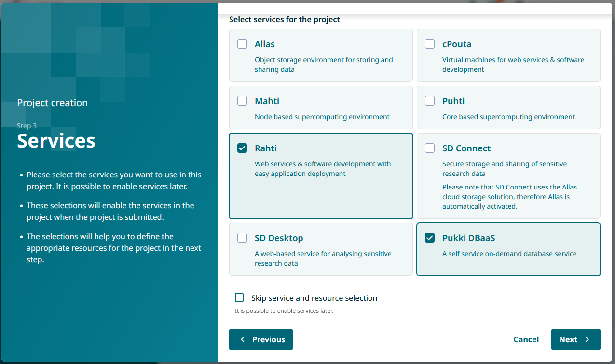Click the Pukki DBaaS card title
Image resolution: width=615 pixels, height=364 pixels.
point(469,238)
